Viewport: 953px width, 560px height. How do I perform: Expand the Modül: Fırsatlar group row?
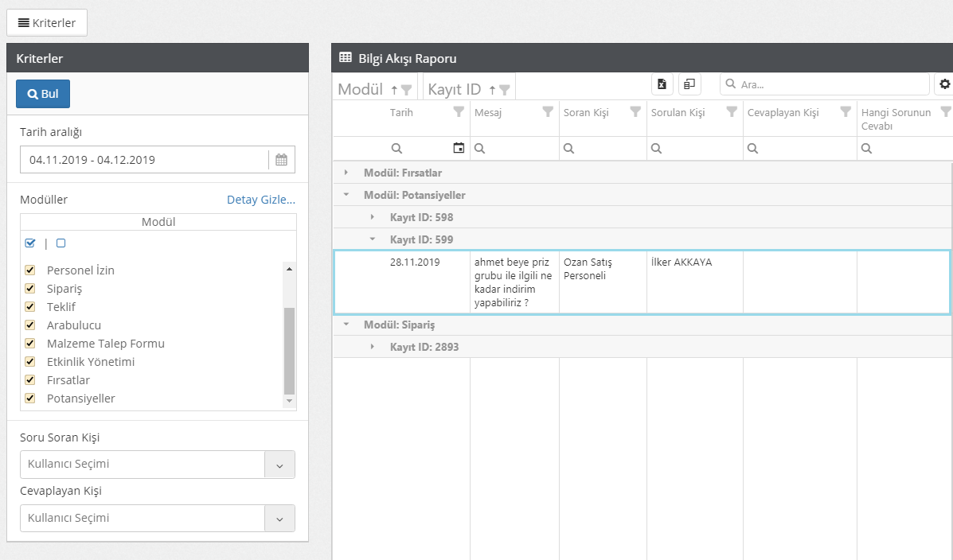point(346,173)
